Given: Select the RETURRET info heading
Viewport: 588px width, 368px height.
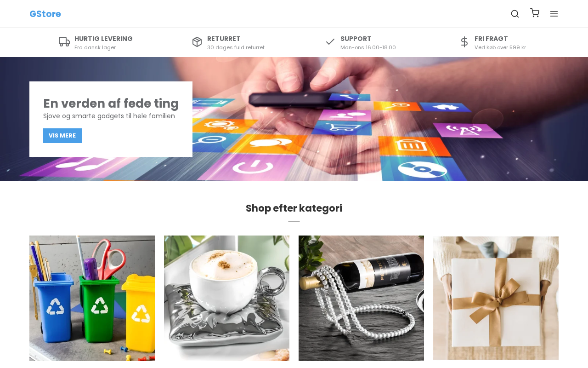Looking at the screenshot, I should click(224, 39).
